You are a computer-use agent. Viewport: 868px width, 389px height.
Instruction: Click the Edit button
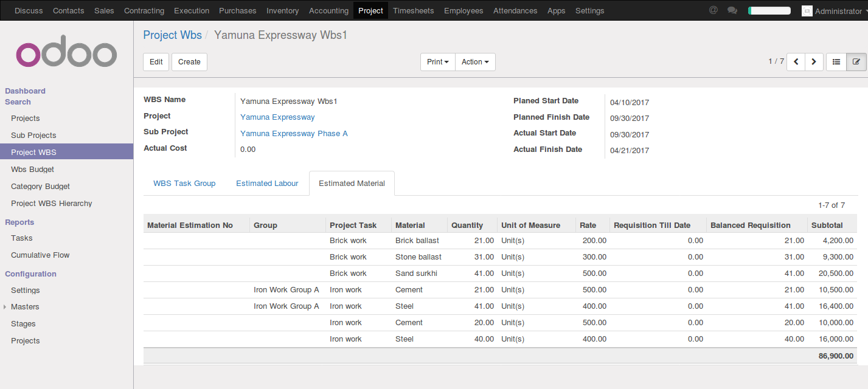tap(156, 62)
